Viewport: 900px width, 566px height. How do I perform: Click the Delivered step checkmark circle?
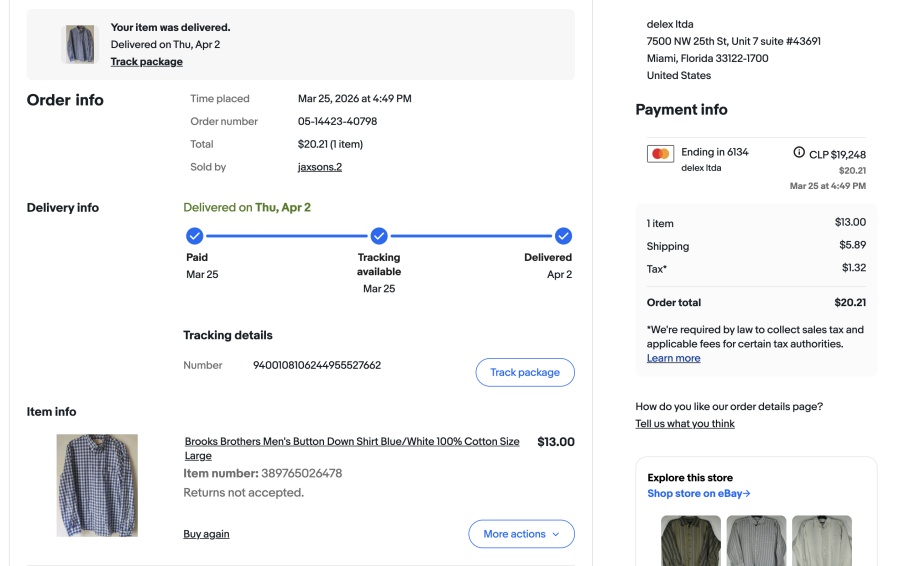coord(563,236)
